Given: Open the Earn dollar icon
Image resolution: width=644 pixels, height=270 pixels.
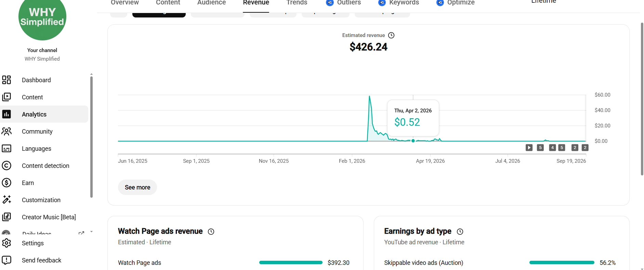Looking at the screenshot, I should (6, 183).
